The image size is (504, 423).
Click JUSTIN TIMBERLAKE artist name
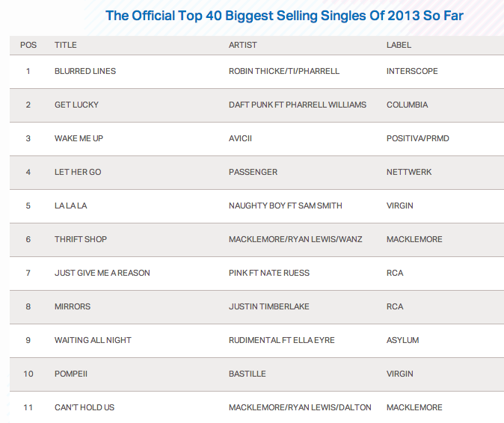coord(268,306)
